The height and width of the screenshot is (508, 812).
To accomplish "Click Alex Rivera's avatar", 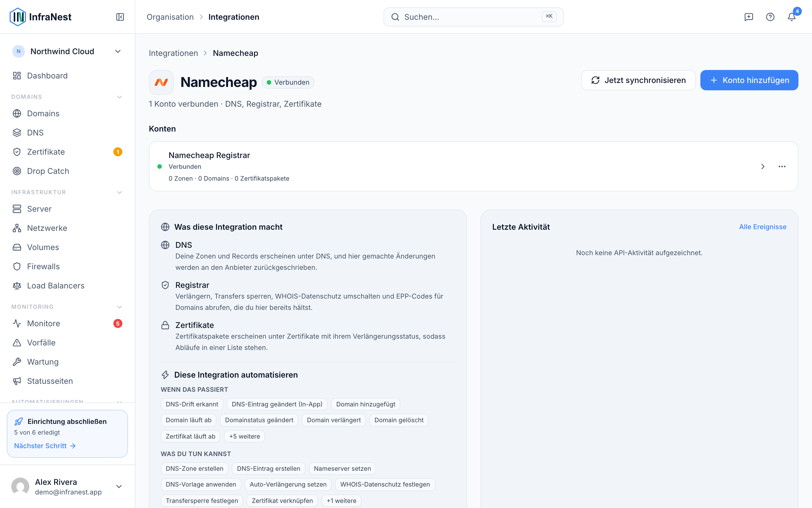I will (21, 487).
